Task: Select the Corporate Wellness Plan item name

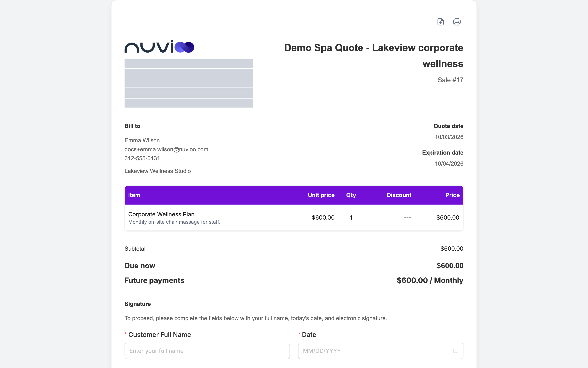Action: [x=161, y=214]
